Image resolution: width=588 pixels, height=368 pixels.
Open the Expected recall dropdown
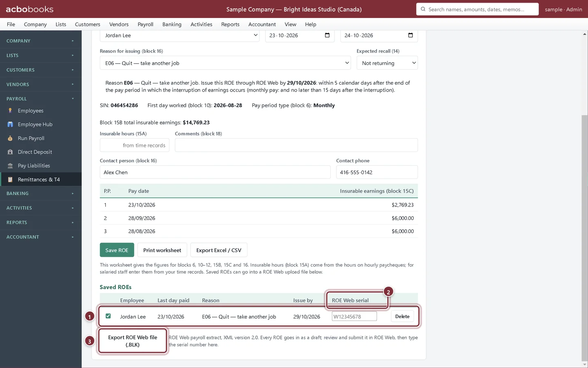click(x=387, y=63)
